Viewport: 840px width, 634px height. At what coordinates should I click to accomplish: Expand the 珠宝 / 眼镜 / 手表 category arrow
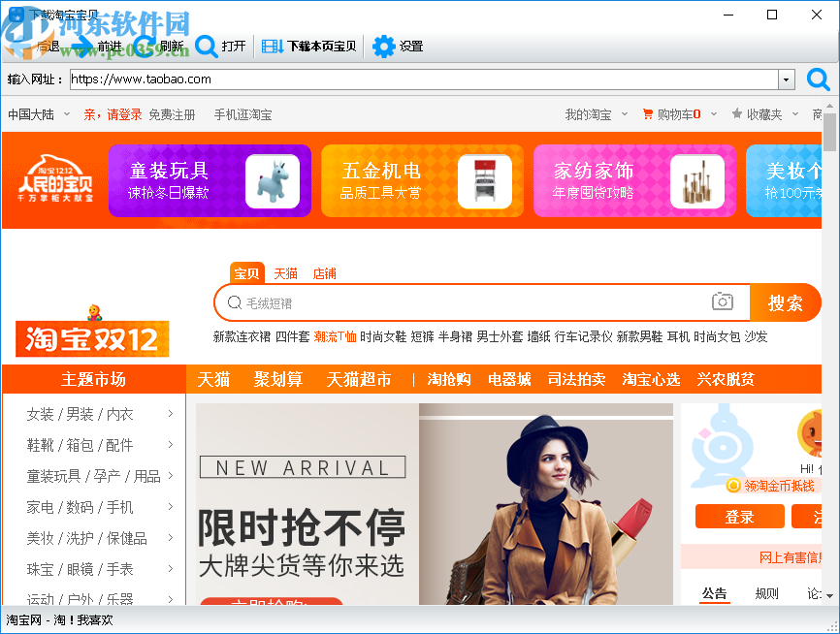coord(171,569)
